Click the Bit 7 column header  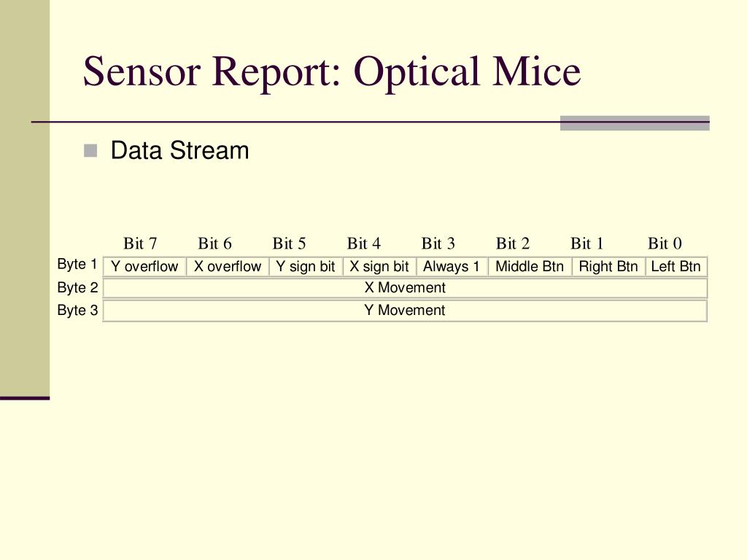pyautogui.click(x=140, y=244)
